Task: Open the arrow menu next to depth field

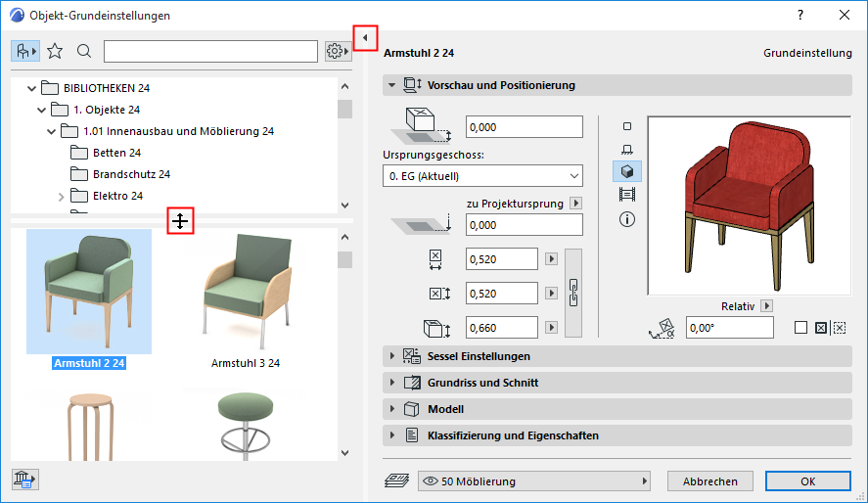Action: coord(551,294)
